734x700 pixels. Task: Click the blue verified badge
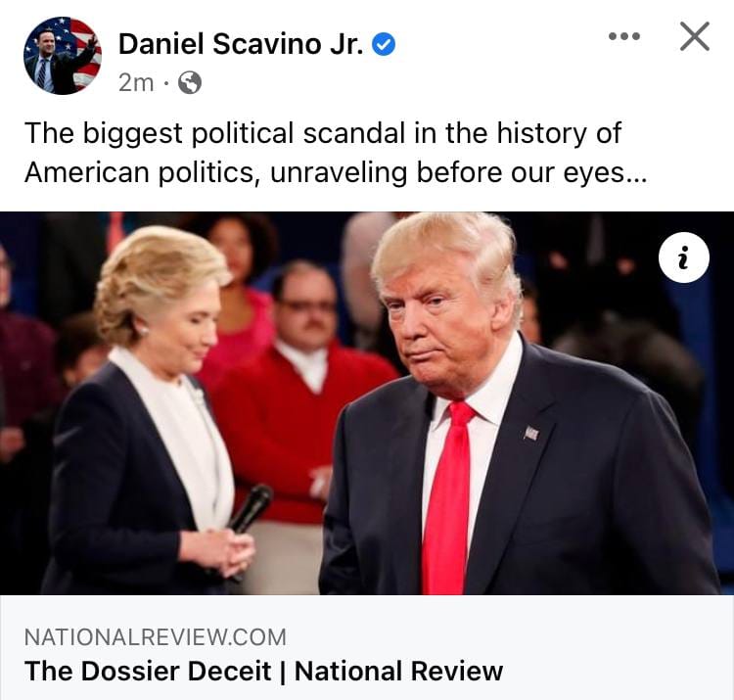(384, 44)
